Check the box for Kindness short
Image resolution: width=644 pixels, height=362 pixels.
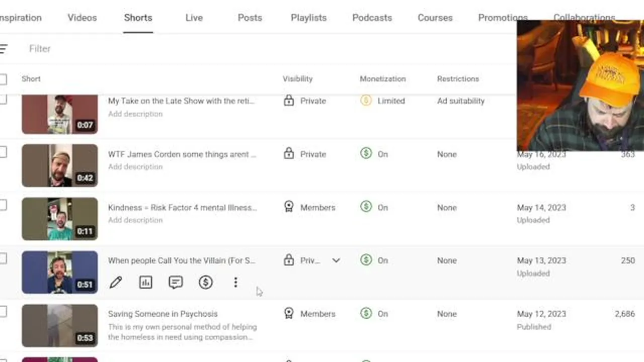pyautogui.click(x=3, y=205)
